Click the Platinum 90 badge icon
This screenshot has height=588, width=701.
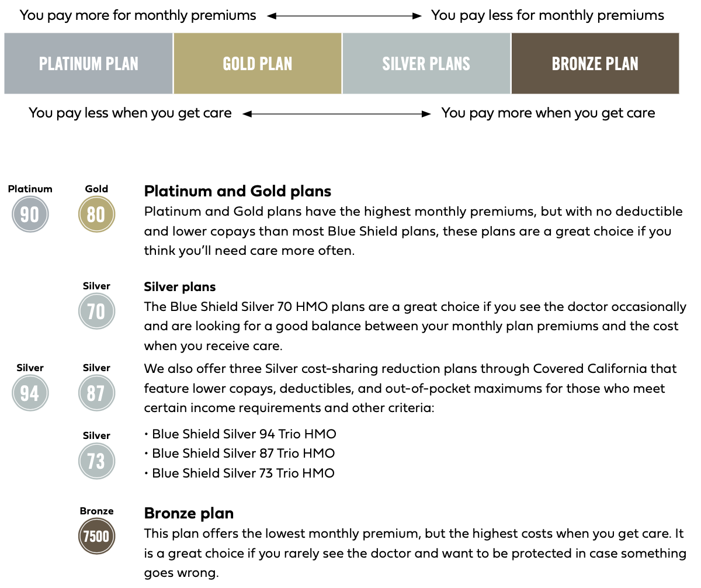tap(30, 215)
